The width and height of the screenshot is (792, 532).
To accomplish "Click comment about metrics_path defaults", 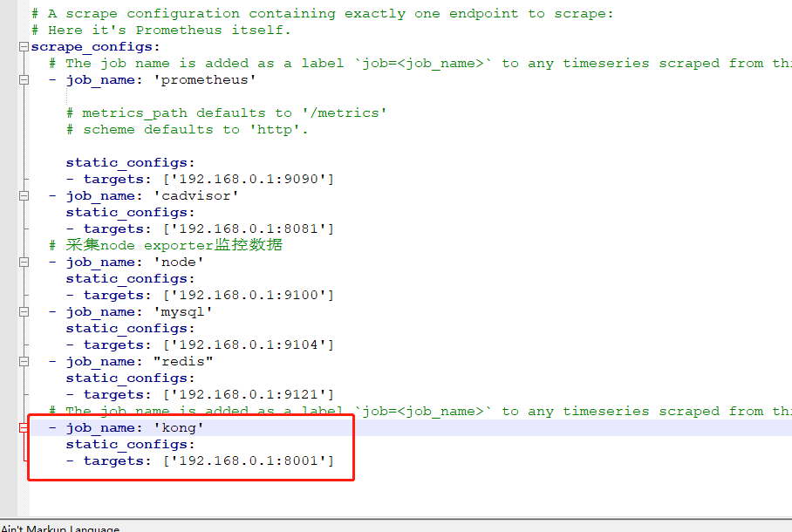I will pyautogui.click(x=226, y=113).
